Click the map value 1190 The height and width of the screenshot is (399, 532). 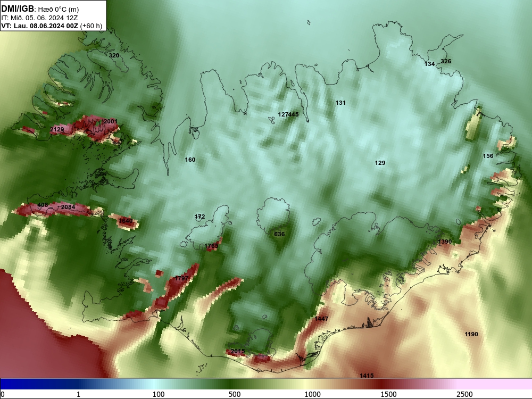pyautogui.click(x=471, y=334)
